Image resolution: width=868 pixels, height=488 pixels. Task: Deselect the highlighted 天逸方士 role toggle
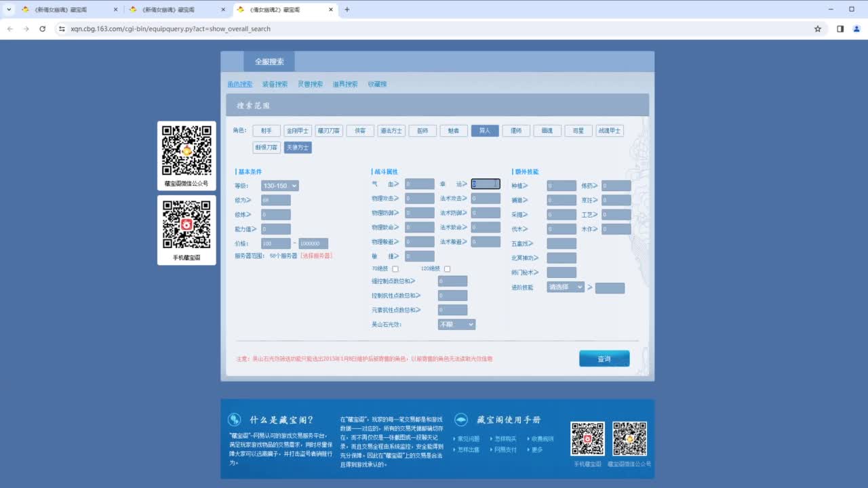pyautogui.click(x=298, y=147)
